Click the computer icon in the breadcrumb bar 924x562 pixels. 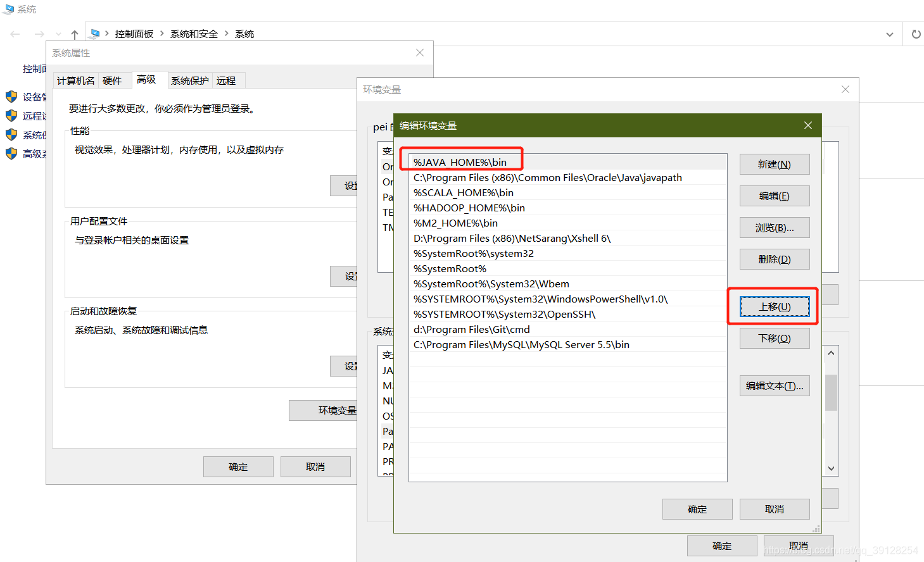coord(94,34)
